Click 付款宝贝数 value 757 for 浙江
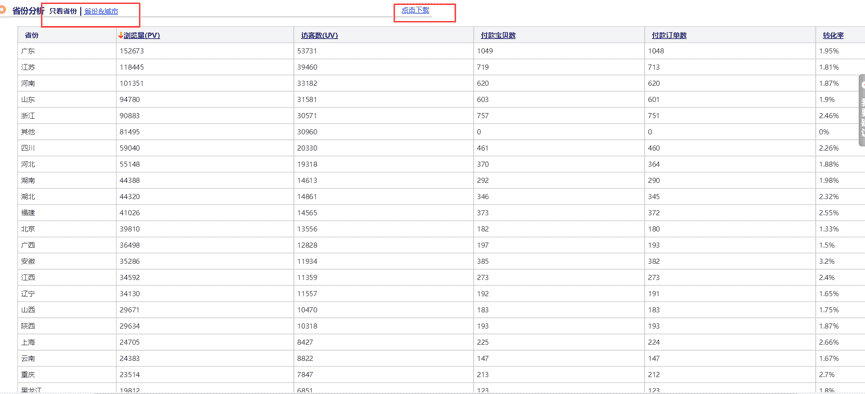The image size is (865, 394). (483, 116)
